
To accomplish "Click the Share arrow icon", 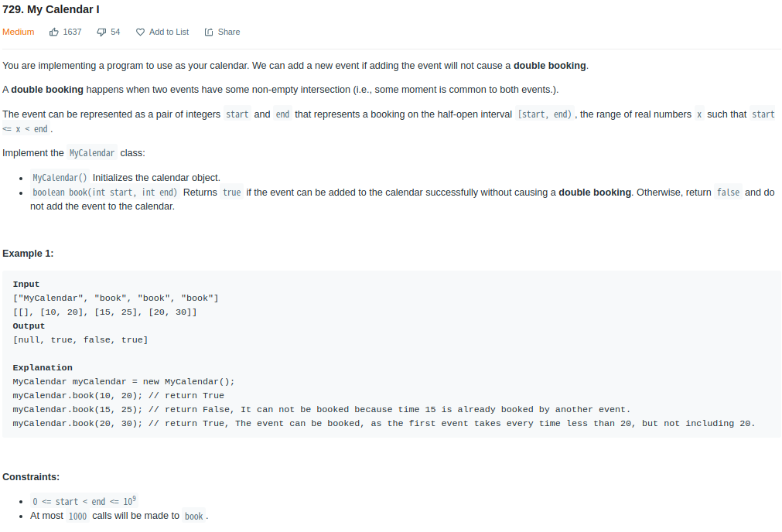I will 209,32.
